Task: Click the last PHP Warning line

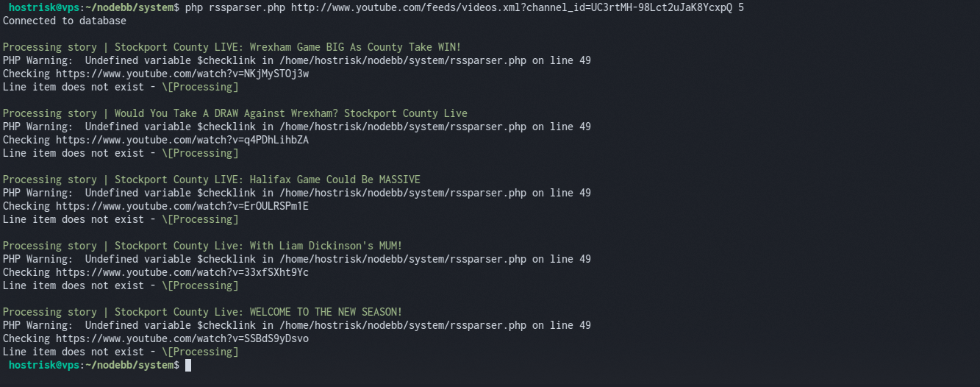Action: [x=297, y=325]
